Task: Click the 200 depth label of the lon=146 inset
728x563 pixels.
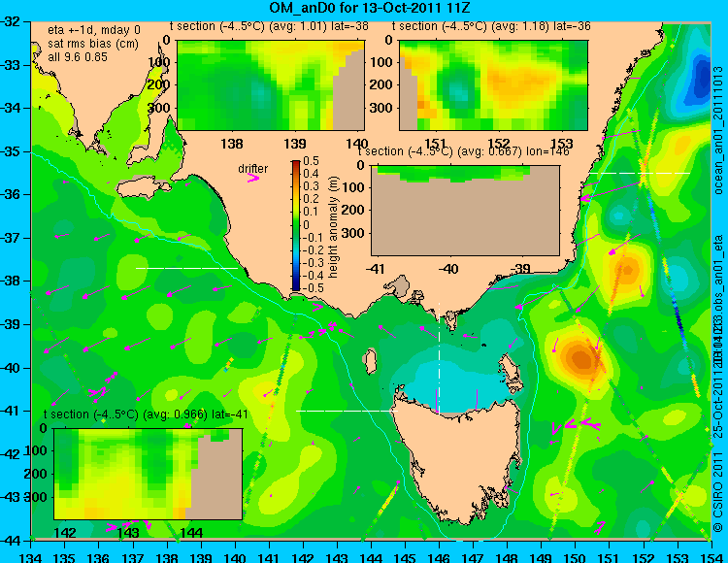Action: coord(353,210)
